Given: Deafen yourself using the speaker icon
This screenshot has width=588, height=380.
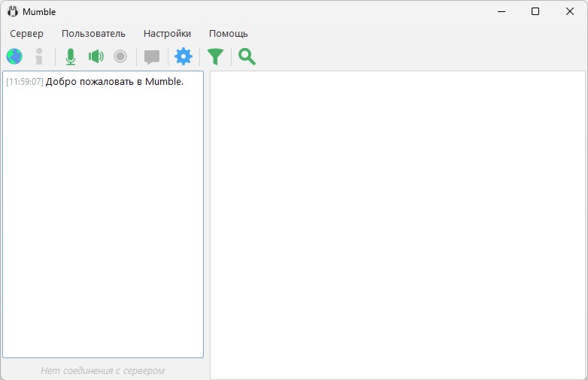Looking at the screenshot, I should 95,56.
